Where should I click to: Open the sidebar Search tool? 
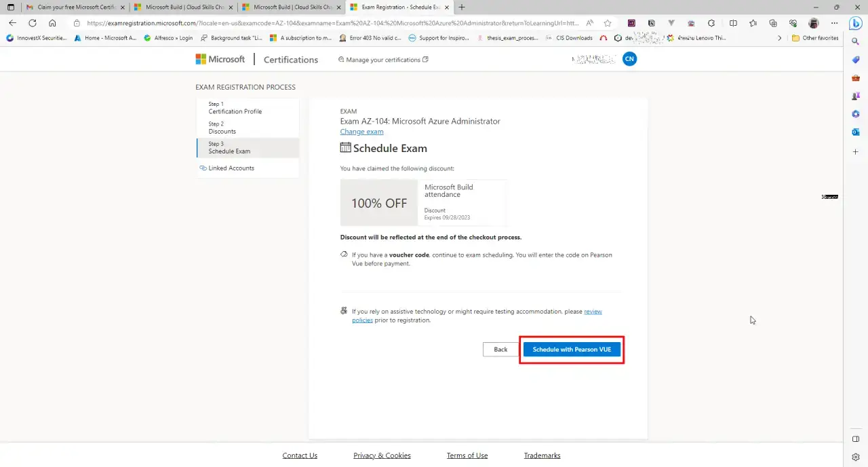856,41
